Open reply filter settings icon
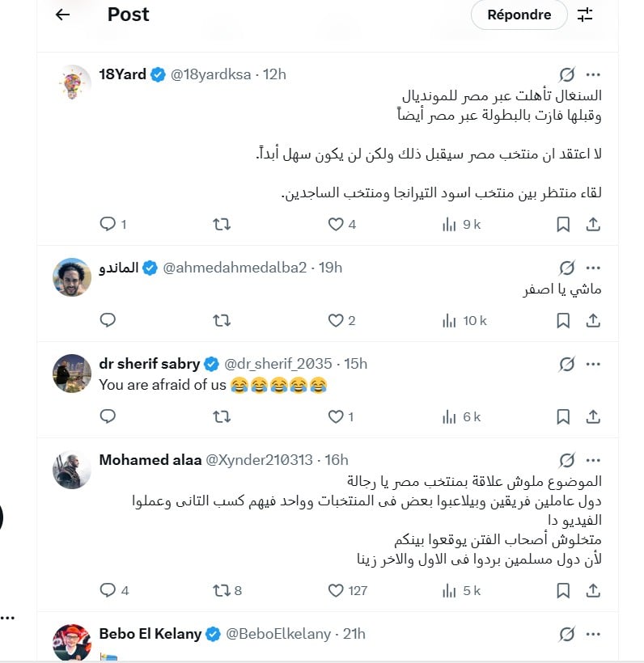 pyautogui.click(x=585, y=15)
